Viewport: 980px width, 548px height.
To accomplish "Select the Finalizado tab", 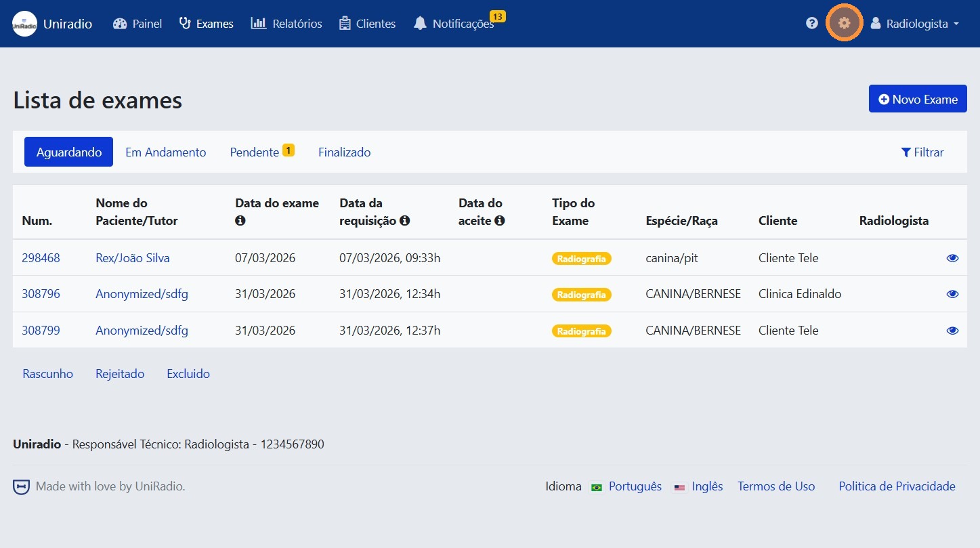I will tap(344, 152).
